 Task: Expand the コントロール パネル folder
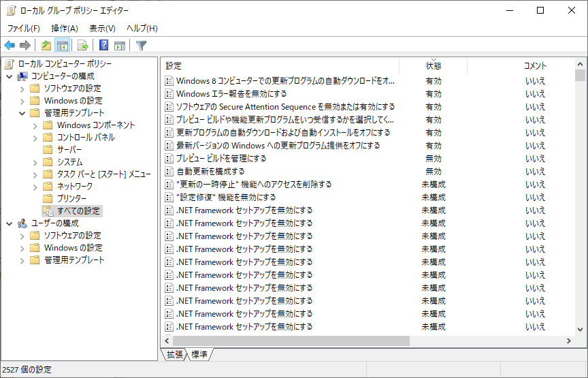pos(35,138)
